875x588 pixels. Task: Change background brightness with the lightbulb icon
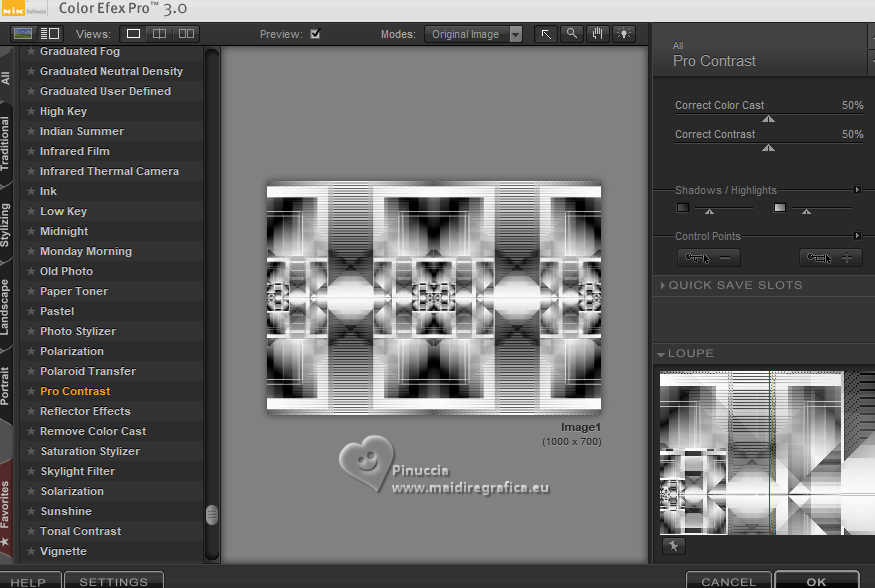pyautogui.click(x=623, y=34)
